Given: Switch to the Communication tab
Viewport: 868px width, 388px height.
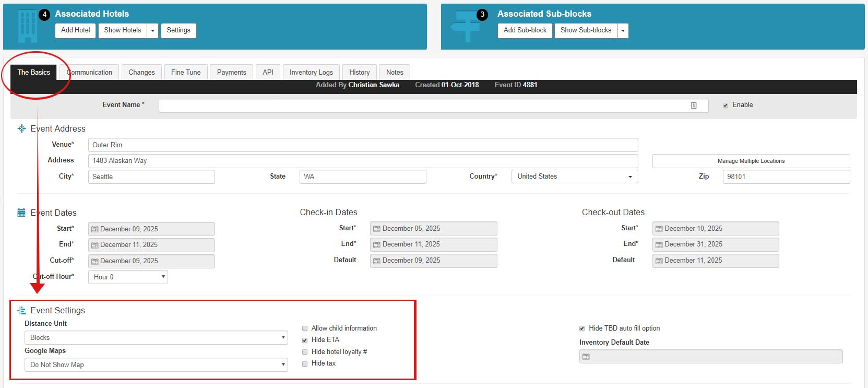Looking at the screenshot, I should click(x=90, y=72).
